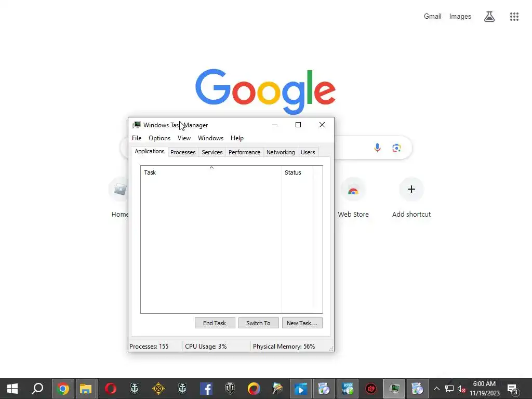Image resolution: width=532 pixels, height=399 pixels.
Task: Click the Google logo
Action: pos(265,91)
